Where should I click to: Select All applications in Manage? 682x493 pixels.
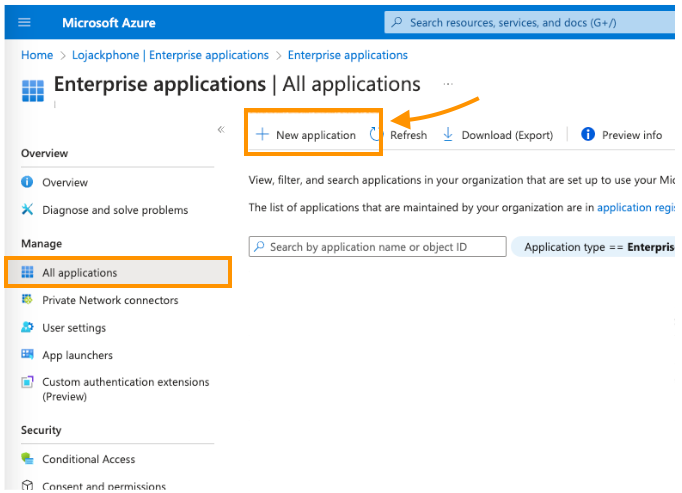(118, 272)
